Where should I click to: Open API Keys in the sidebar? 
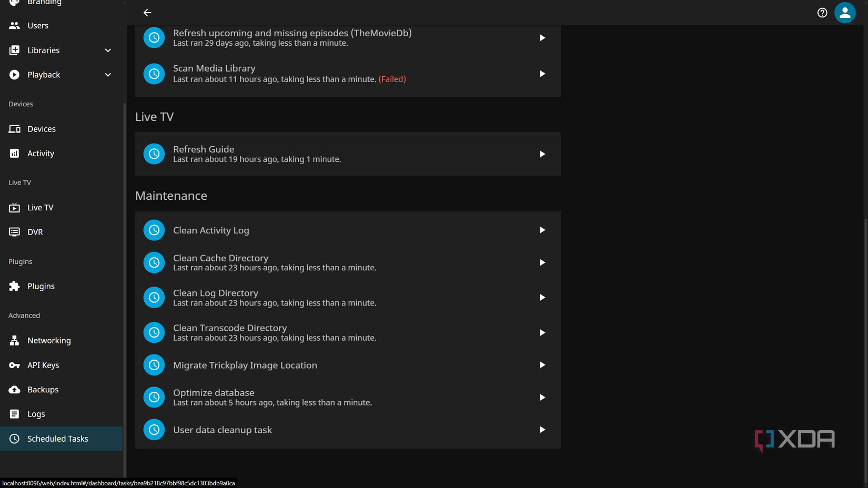coord(61,365)
